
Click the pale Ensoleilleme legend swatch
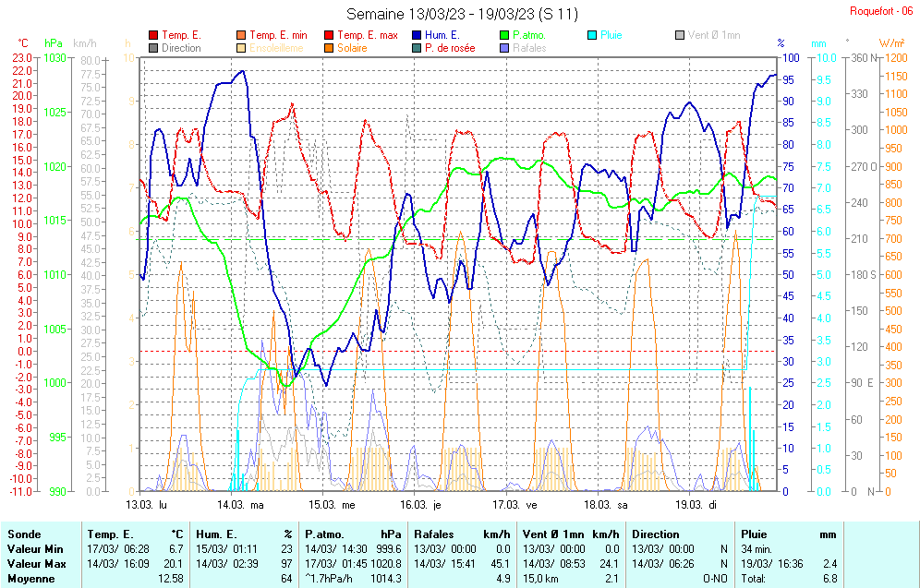[241, 49]
